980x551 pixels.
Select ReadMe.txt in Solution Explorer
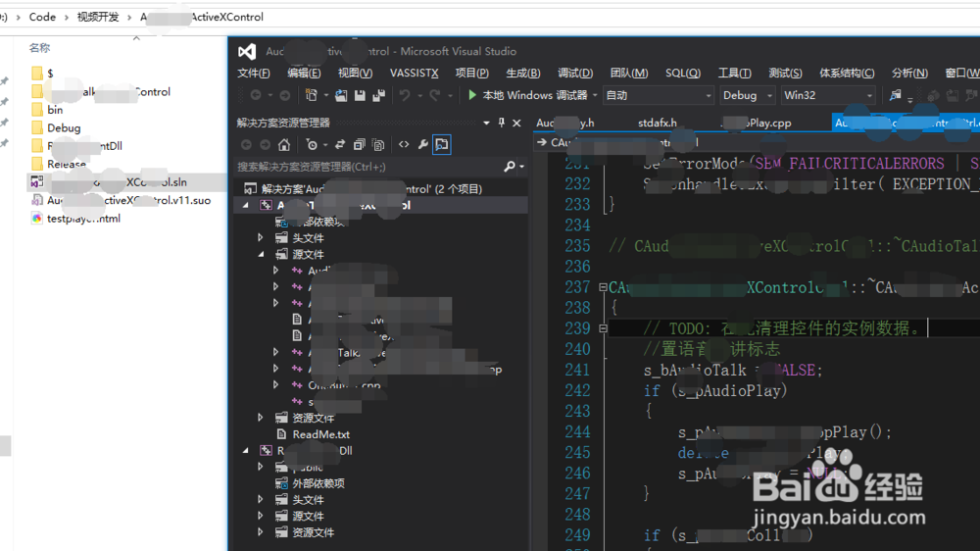(320, 434)
